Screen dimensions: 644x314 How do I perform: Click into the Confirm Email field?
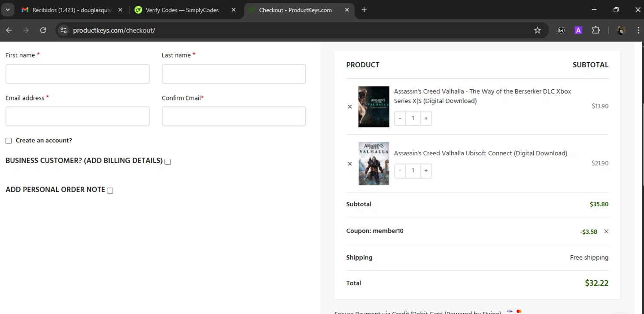coord(234,116)
